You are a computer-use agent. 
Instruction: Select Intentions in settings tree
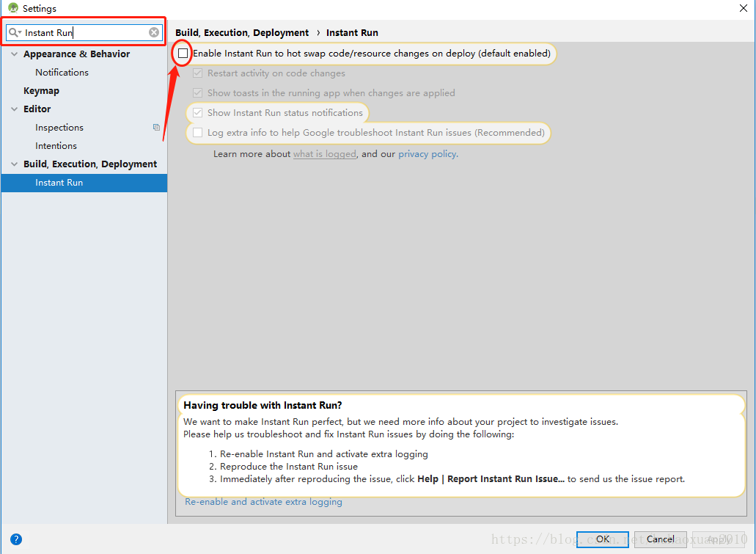point(56,146)
